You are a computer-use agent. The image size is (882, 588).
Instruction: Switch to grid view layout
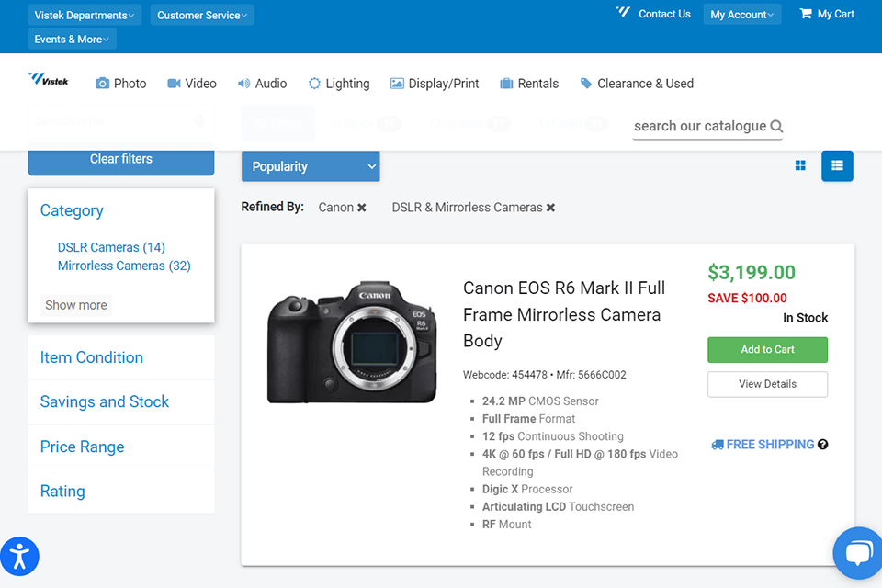pyautogui.click(x=800, y=165)
